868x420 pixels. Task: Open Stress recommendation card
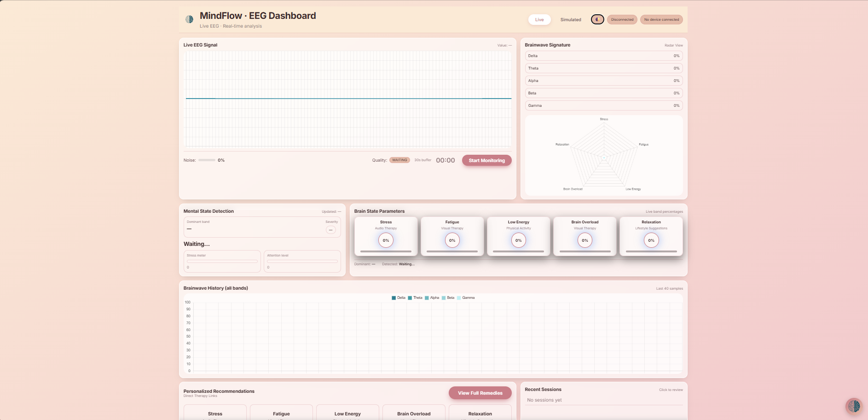click(x=215, y=412)
